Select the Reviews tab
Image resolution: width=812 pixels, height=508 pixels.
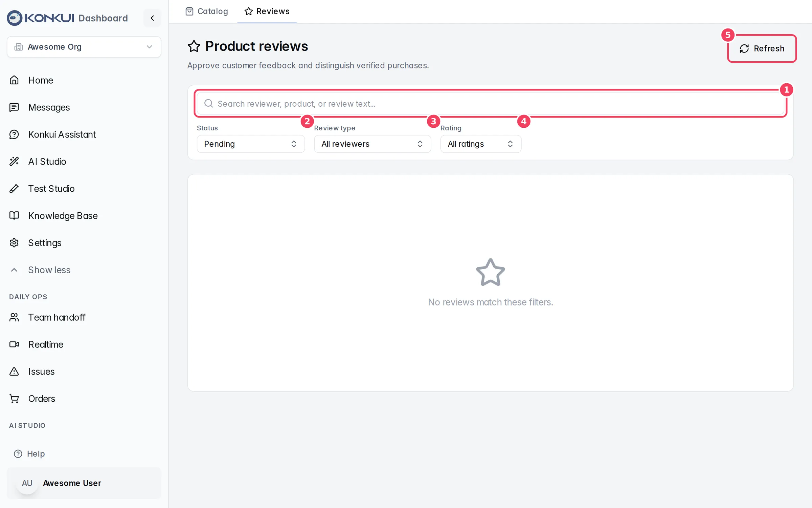(x=267, y=11)
